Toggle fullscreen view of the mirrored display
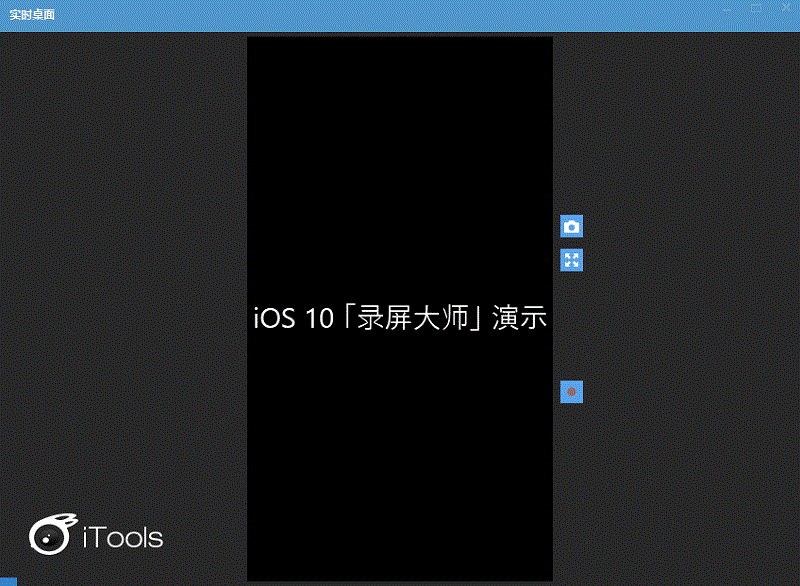Image resolution: width=800 pixels, height=586 pixels. coord(570,259)
